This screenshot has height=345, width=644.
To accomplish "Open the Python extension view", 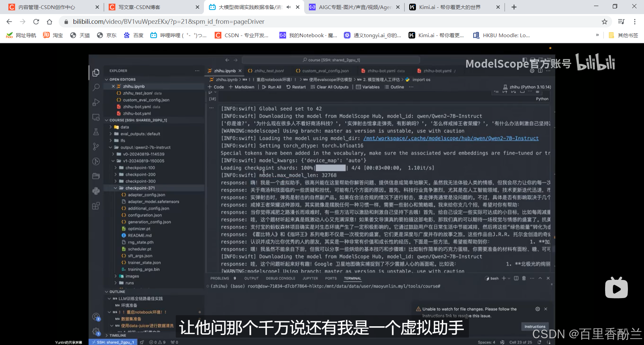I will tap(96, 191).
